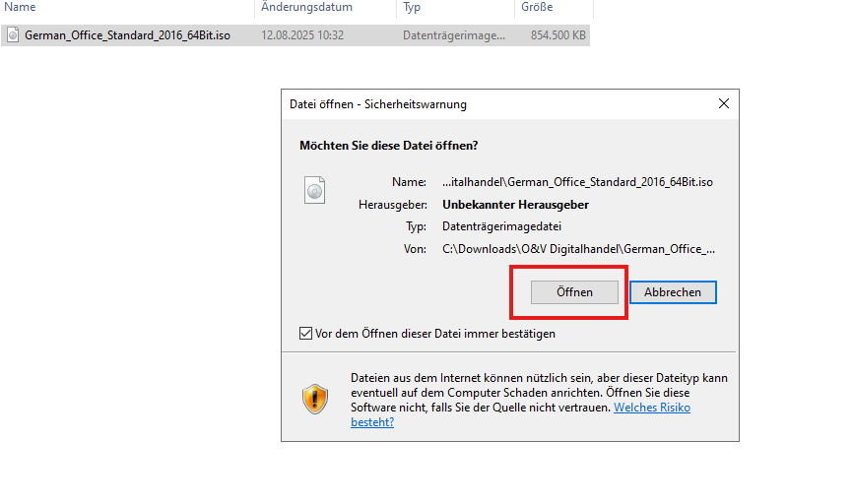Viewport: 853px width, 504px height.
Task: Select German_Office_Standard_2016_64Bit.iso in the file list
Action: (x=128, y=35)
